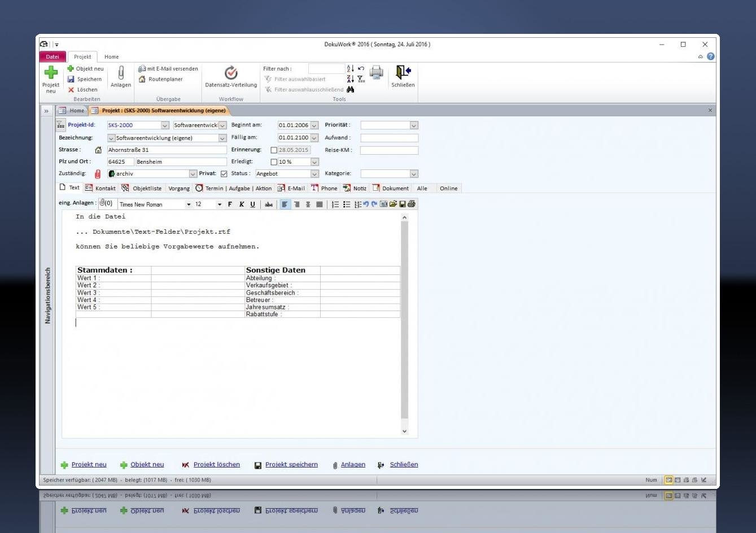Click the Projekt speichern link

(291, 465)
